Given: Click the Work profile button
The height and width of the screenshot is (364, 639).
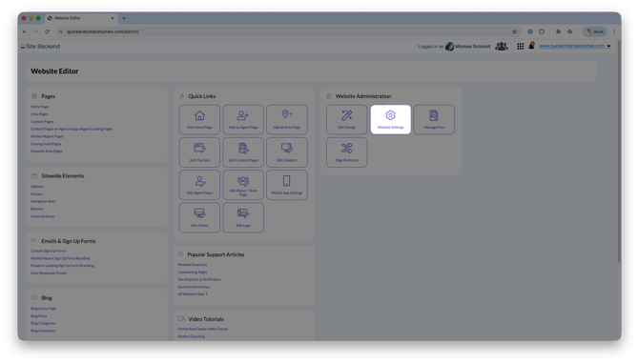Looking at the screenshot, I should coord(595,31).
